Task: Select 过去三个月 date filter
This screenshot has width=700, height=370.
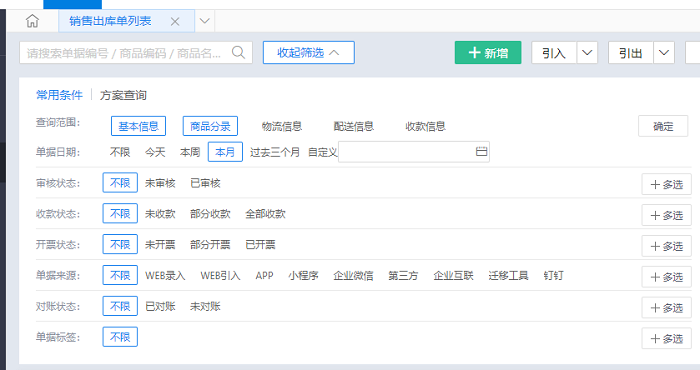Action: [x=275, y=152]
